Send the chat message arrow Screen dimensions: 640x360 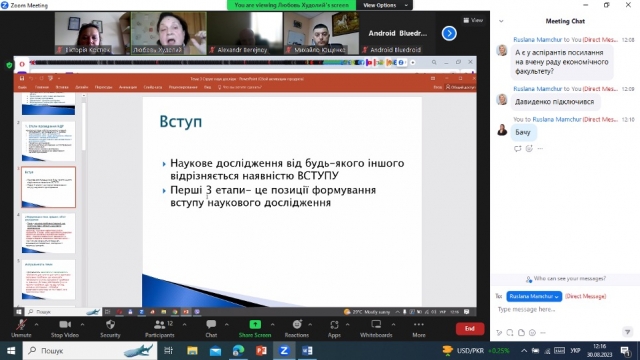(627, 332)
